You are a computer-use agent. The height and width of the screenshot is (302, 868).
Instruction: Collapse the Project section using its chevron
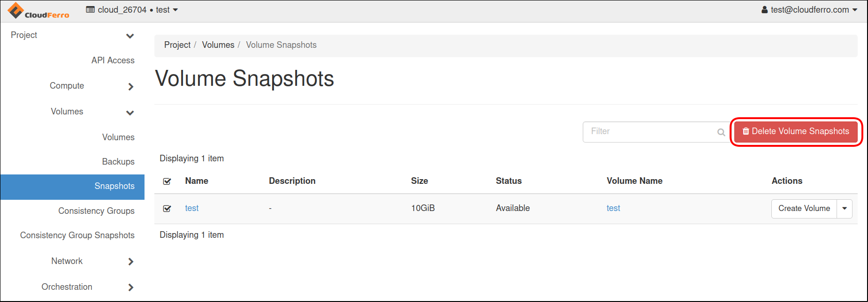pos(130,36)
